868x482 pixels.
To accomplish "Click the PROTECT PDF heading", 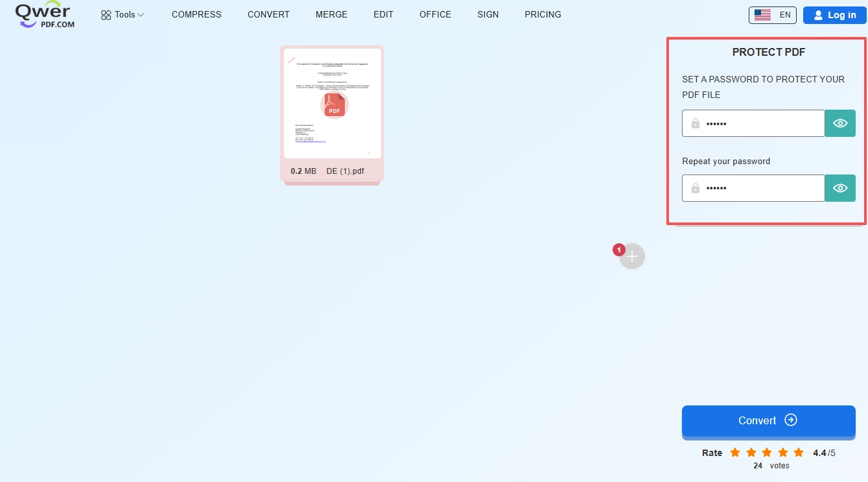I will 769,53.
